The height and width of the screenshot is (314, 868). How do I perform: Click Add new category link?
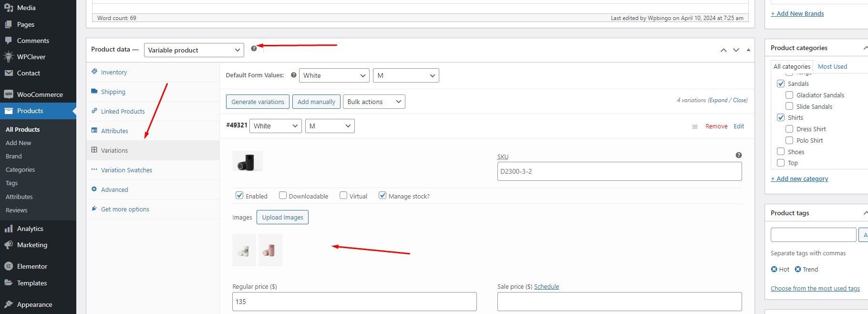tap(799, 178)
